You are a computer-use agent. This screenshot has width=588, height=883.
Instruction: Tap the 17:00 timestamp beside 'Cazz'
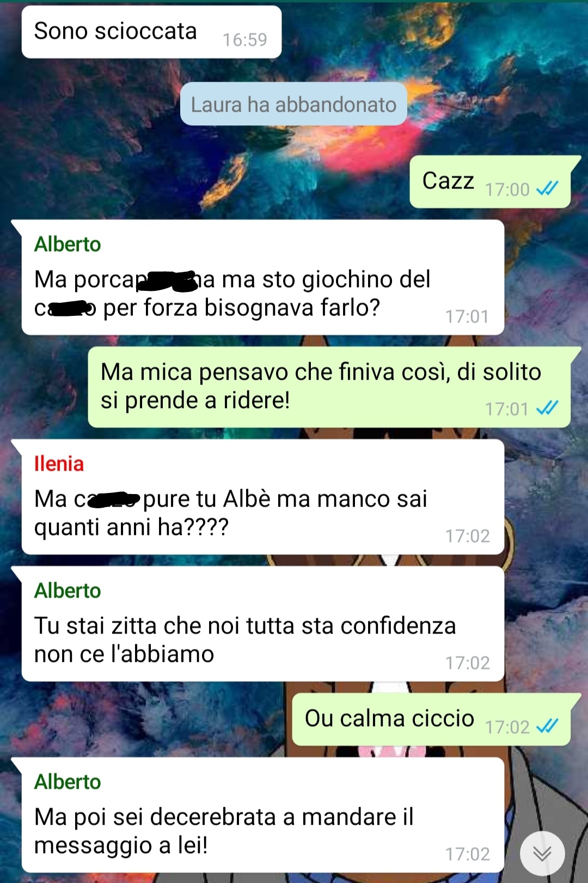pos(507,190)
